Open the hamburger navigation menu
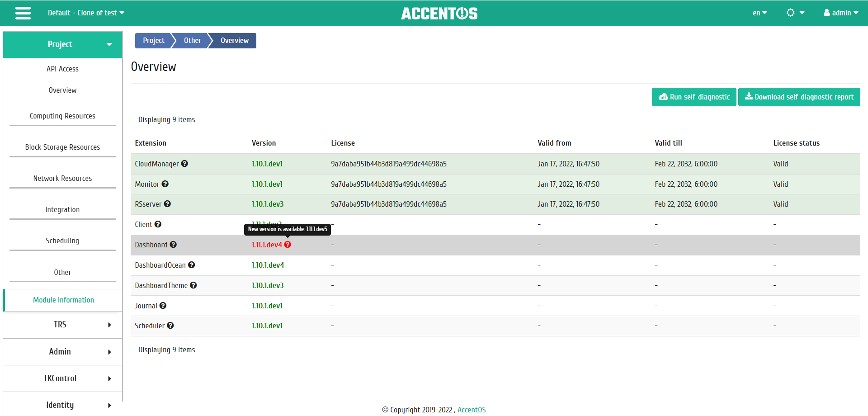 point(23,13)
